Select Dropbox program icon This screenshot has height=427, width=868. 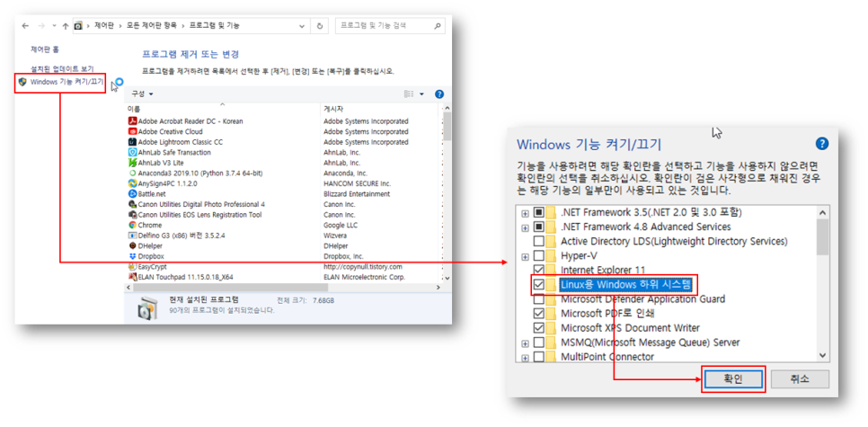point(132,256)
